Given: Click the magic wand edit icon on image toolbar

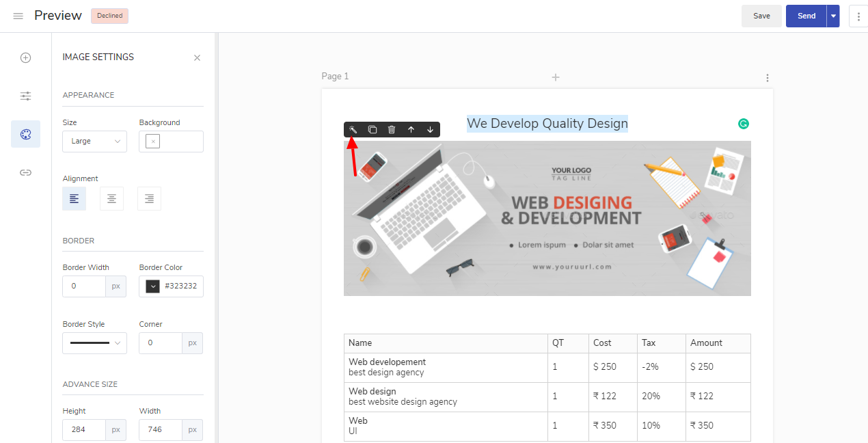Looking at the screenshot, I should point(353,129).
